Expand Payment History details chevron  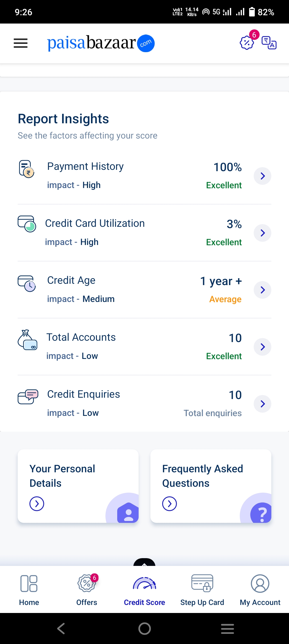pyautogui.click(x=263, y=176)
